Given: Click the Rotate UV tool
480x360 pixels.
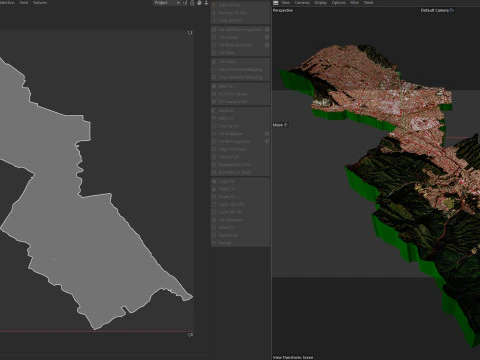Looking at the screenshot, I should (x=240, y=235).
